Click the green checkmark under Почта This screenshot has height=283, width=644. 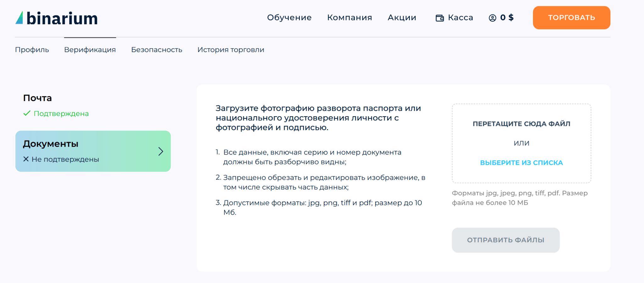(27, 113)
